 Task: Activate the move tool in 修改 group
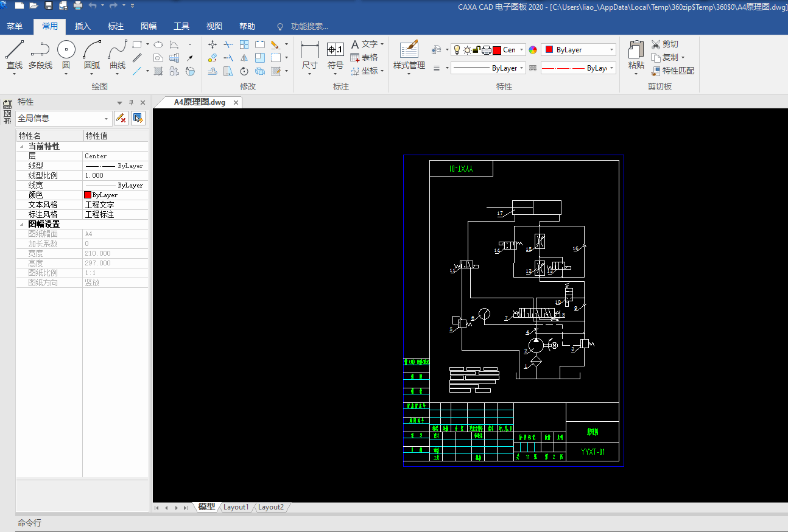click(x=213, y=44)
